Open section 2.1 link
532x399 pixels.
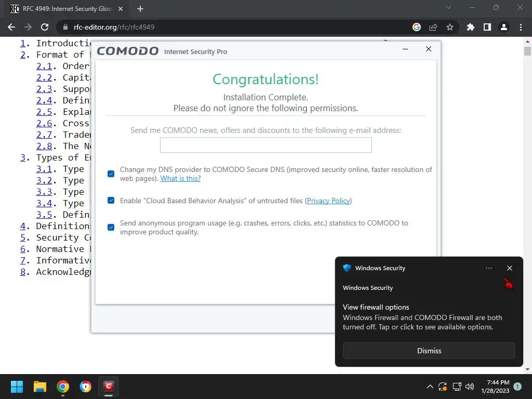coord(44,66)
